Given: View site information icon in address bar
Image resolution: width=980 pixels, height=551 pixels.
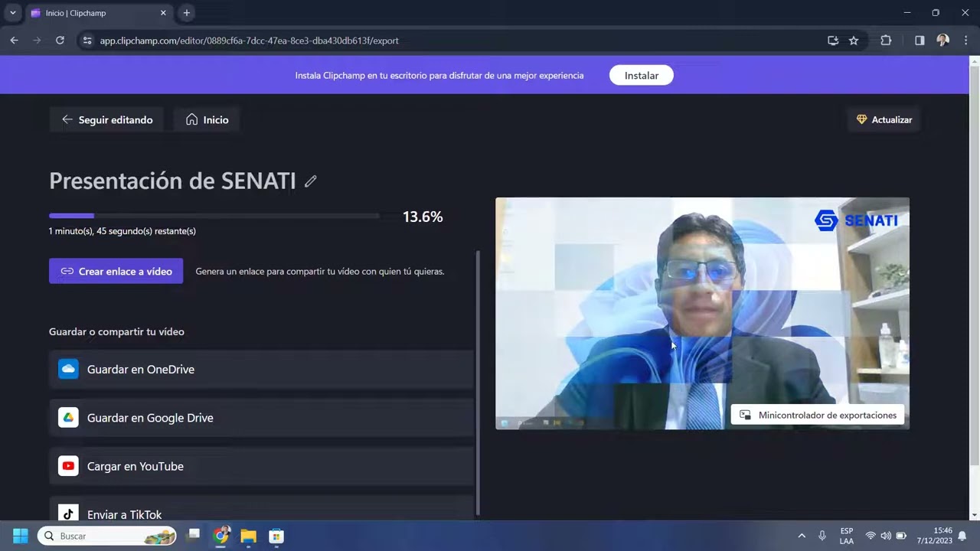Looking at the screenshot, I should point(87,41).
